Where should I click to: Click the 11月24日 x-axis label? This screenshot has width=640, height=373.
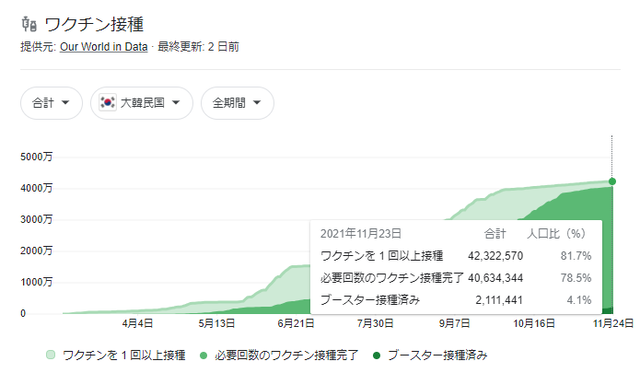[613, 324]
